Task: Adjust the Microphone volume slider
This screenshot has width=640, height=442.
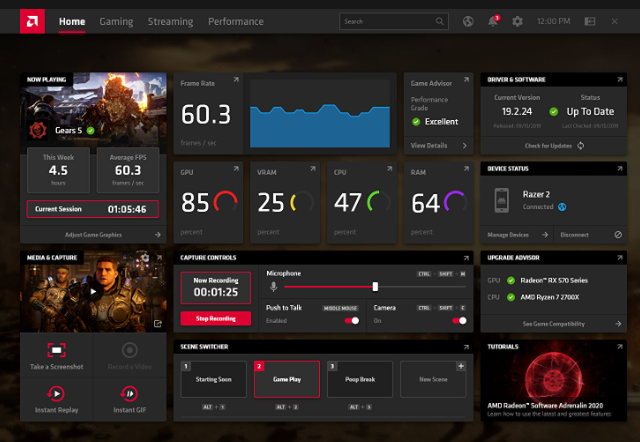Action: coord(375,287)
